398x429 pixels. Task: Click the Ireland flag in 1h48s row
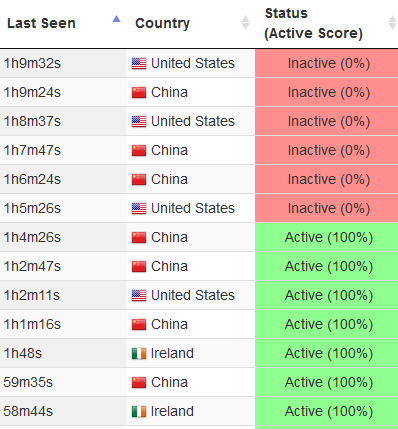(x=139, y=353)
